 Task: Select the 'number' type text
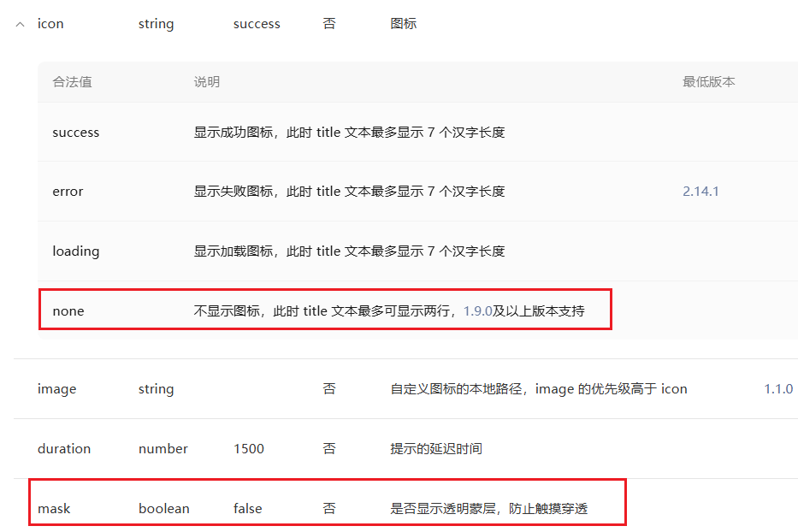[163, 449]
